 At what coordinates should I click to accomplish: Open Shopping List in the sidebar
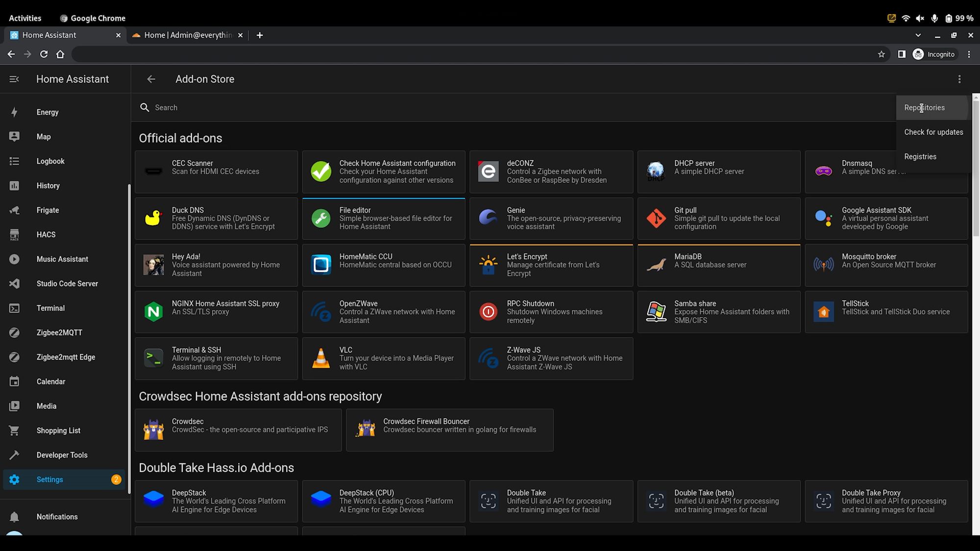[64, 431]
